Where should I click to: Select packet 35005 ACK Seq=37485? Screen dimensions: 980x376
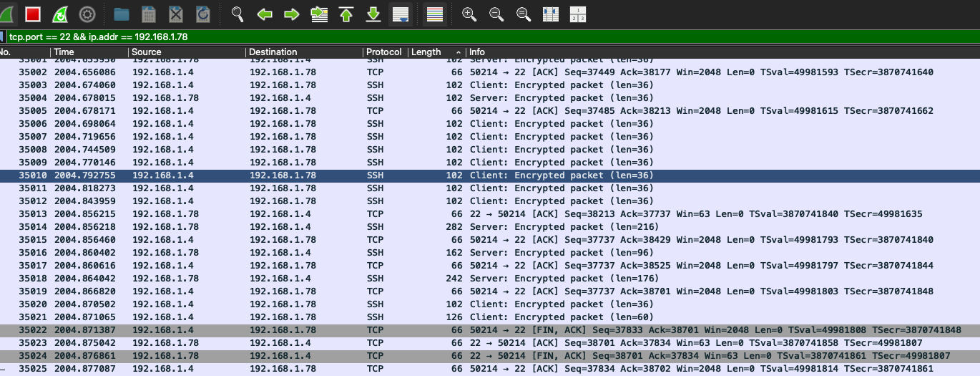(490, 111)
